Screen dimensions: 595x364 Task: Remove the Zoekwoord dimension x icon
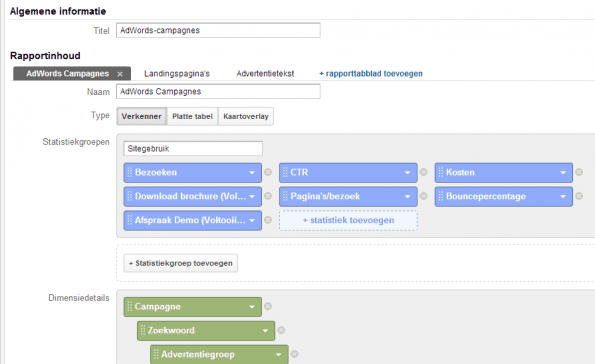point(281,330)
